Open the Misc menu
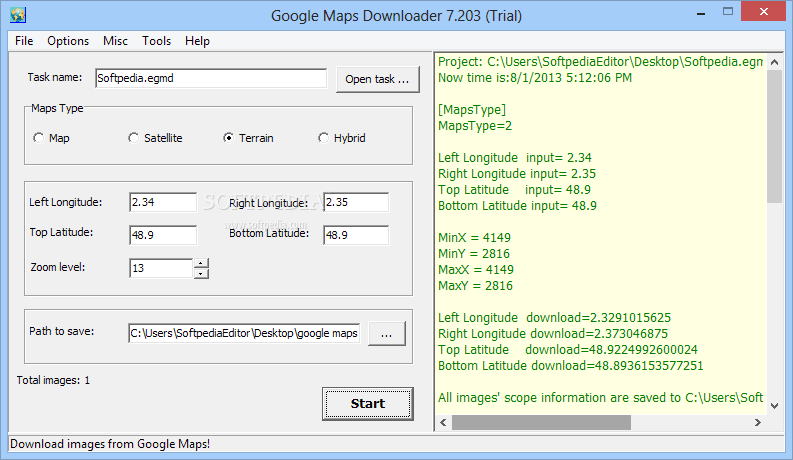Image resolution: width=793 pixels, height=460 pixels. [x=115, y=41]
